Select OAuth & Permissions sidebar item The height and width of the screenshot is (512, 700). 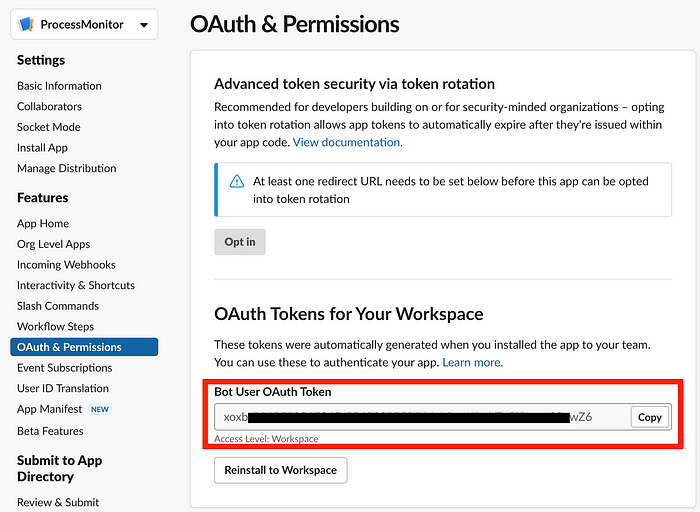point(84,347)
